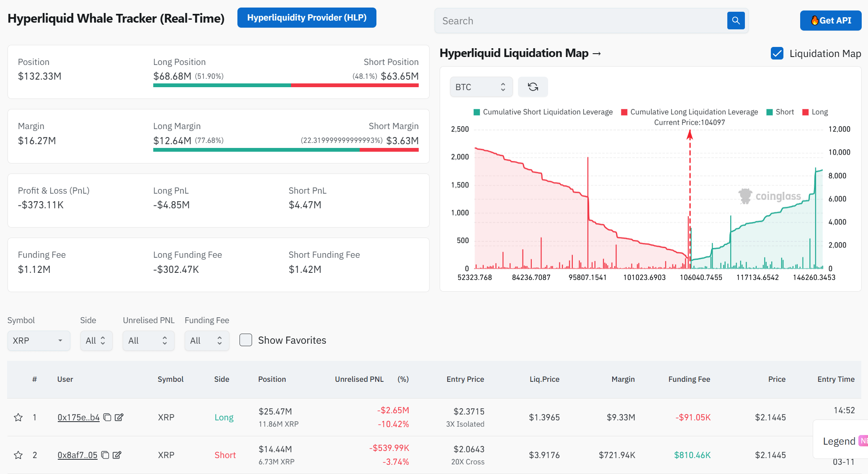This screenshot has width=868, height=474.
Task: Open the XRP symbol filter dropdown
Action: tap(39, 341)
